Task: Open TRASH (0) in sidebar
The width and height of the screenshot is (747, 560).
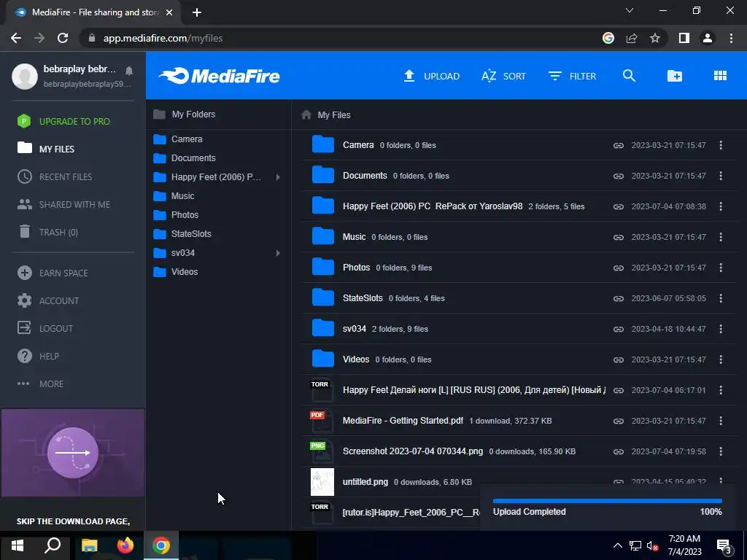Action: 48,233
